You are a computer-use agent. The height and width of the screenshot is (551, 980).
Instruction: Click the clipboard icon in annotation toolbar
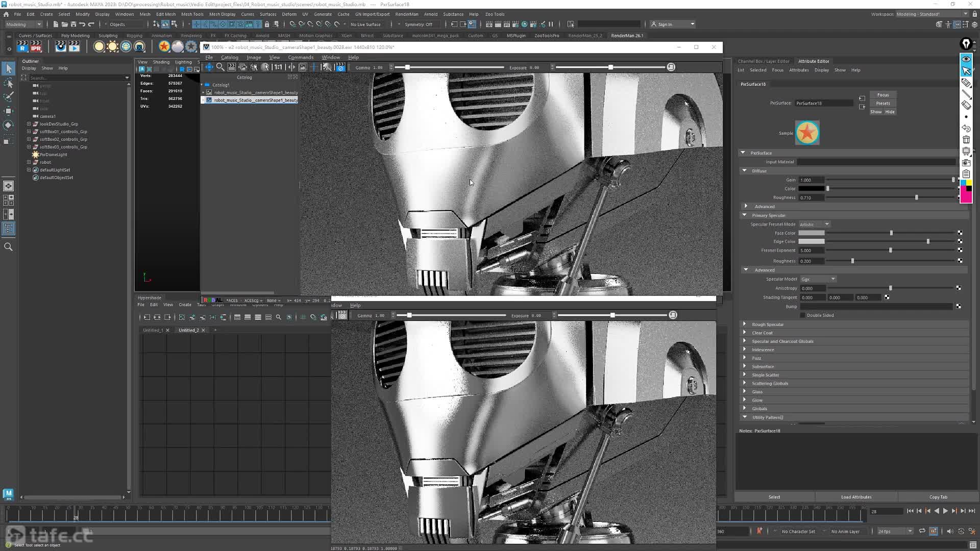[x=966, y=174]
